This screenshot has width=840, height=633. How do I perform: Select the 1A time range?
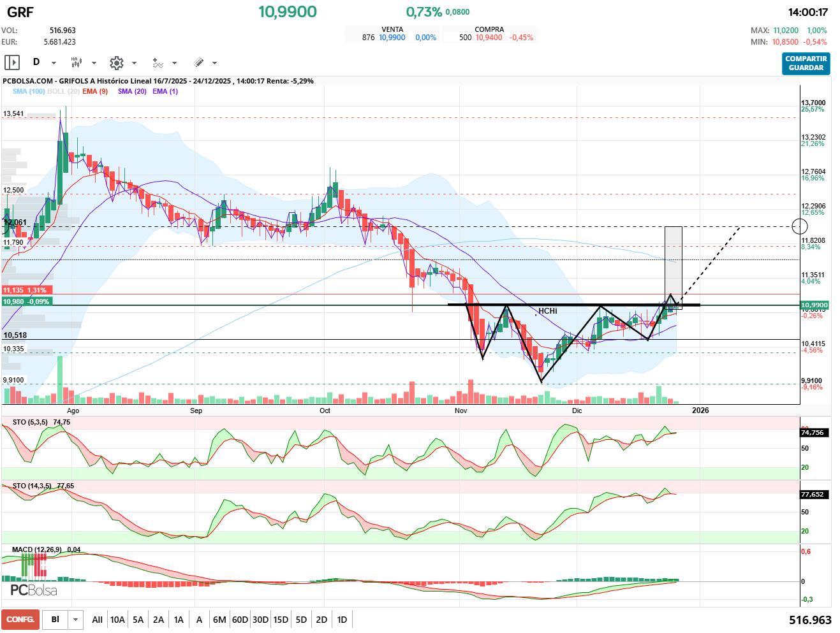179,620
